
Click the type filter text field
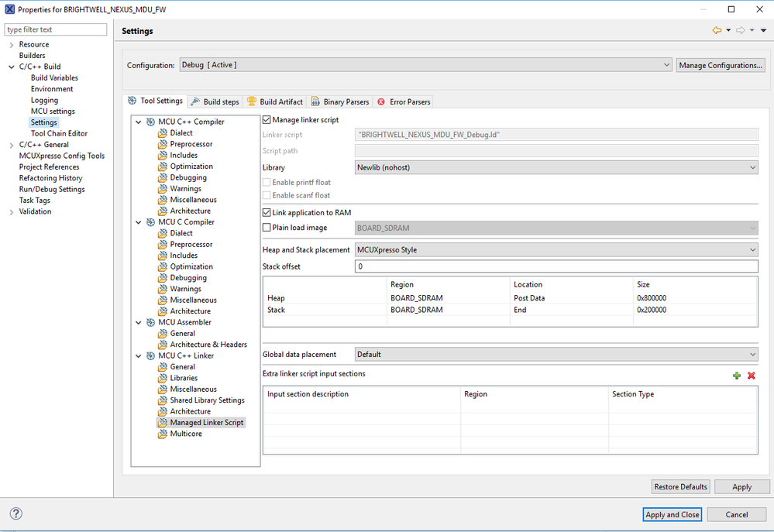coord(55,29)
